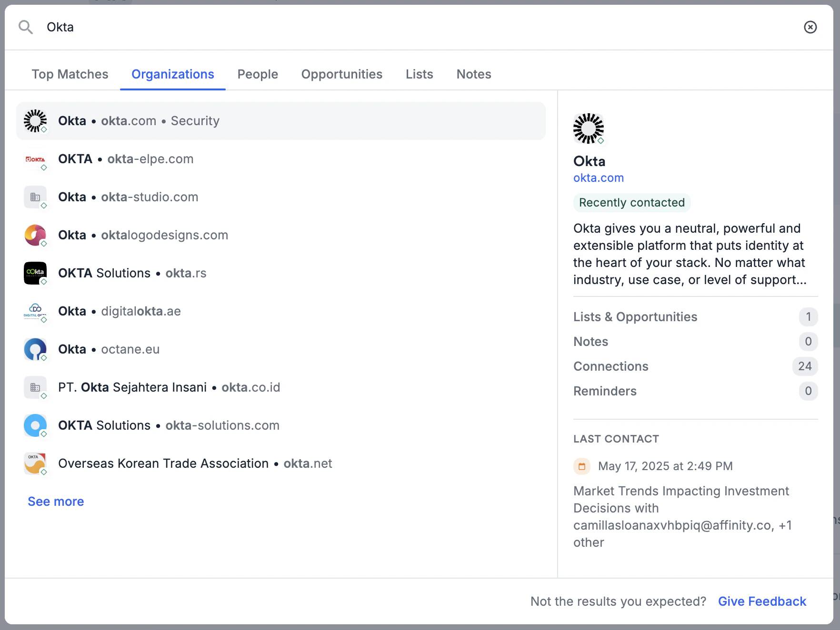Click the Okta name heading in preview

[x=590, y=161]
